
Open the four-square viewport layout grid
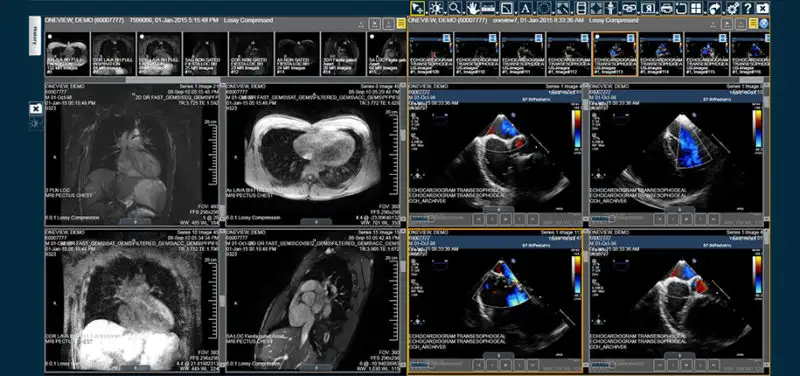click(696, 8)
